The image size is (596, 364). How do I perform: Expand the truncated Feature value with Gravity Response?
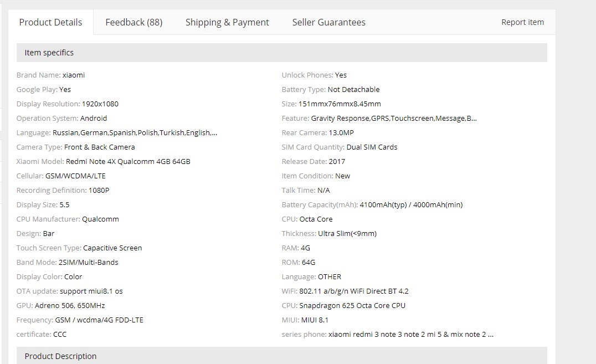(393, 118)
